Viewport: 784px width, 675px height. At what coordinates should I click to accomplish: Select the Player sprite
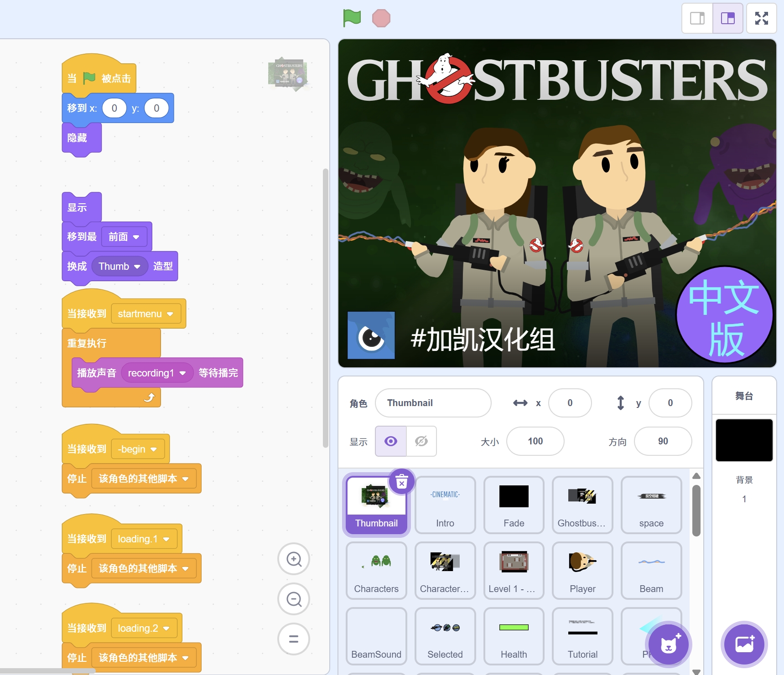(x=582, y=570)
